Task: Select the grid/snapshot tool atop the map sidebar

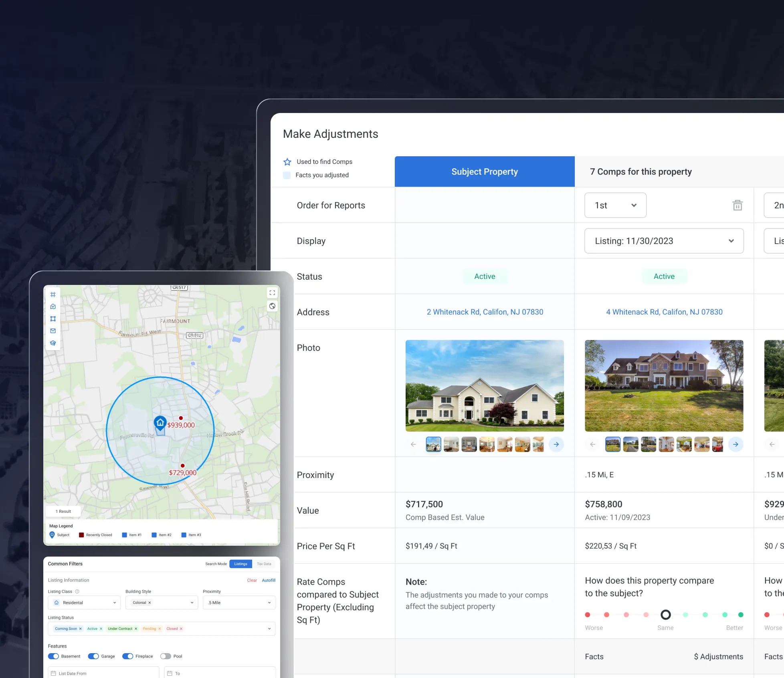Action: (x=53, y=294)
